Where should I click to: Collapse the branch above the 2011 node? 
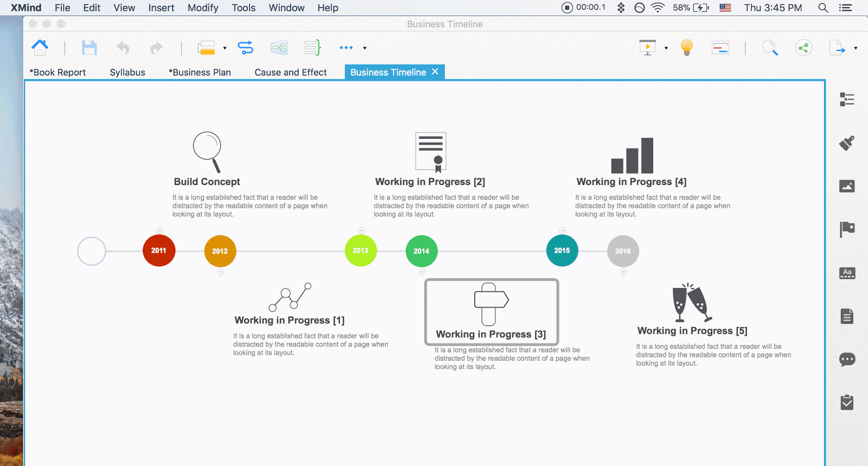pos(159,231)
